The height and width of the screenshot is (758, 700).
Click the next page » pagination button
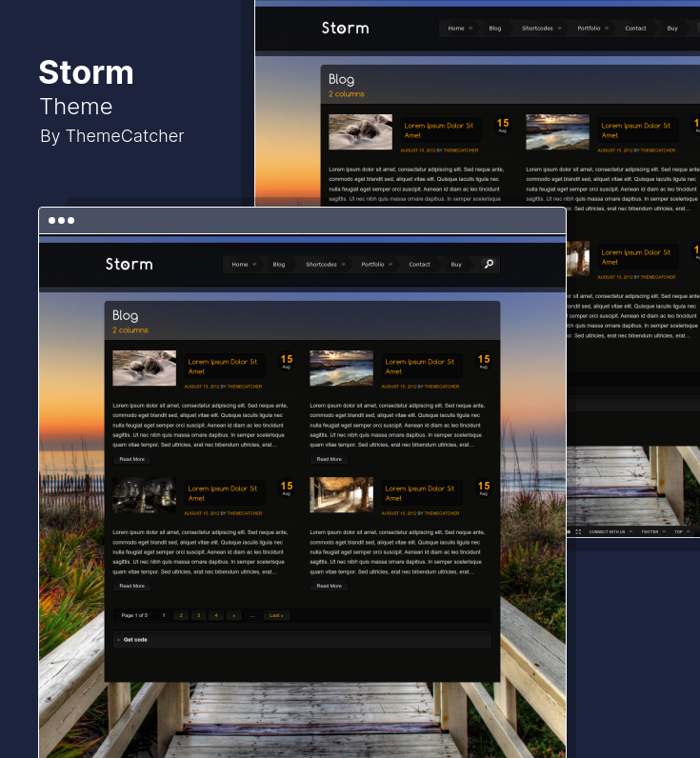tap(233, 615)
